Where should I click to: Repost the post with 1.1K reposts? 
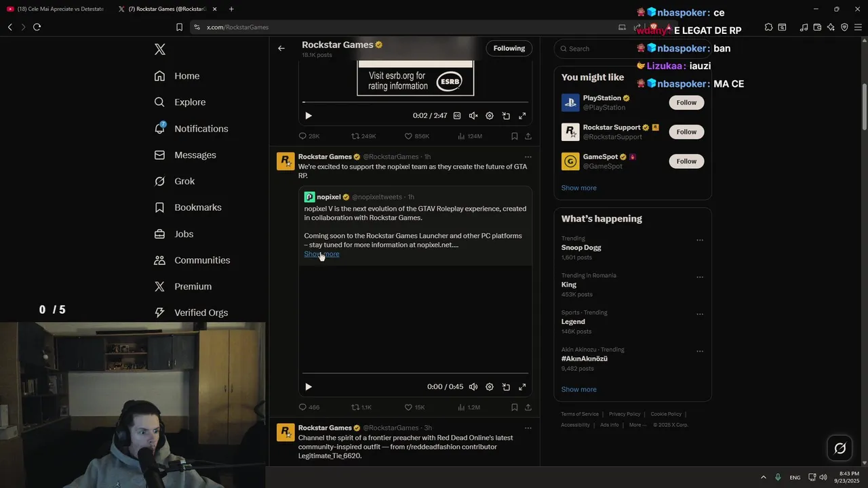(x=361, y=407)
